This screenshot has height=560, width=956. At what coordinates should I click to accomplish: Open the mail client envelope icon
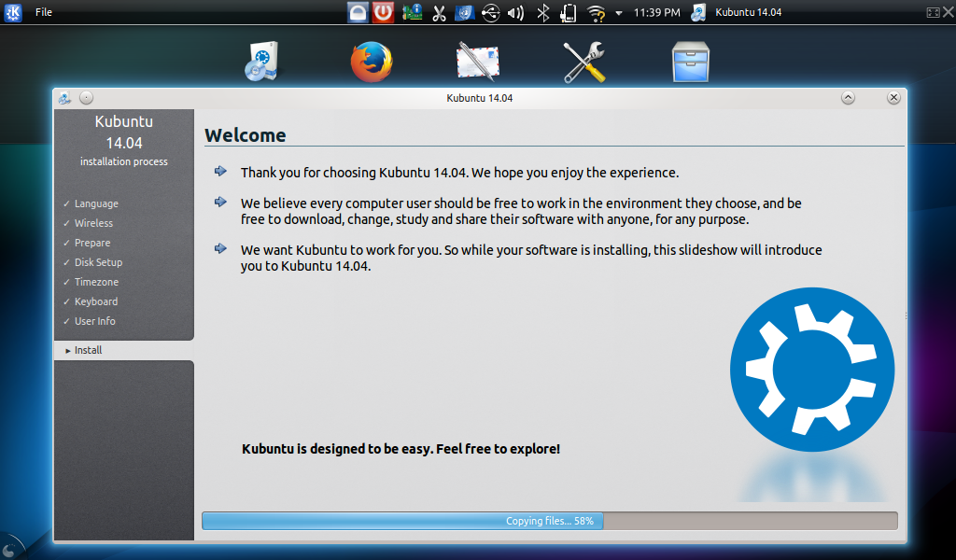(x=478, y=62)
